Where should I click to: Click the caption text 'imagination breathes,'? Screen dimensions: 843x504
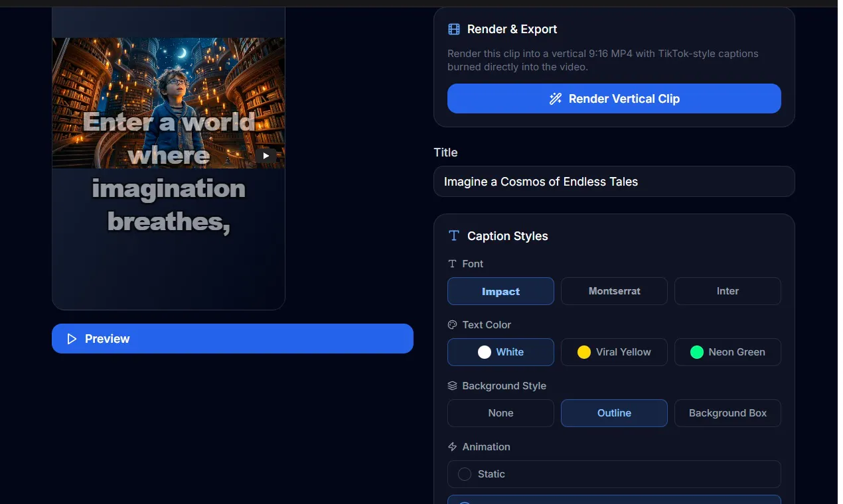pos(169,205)
